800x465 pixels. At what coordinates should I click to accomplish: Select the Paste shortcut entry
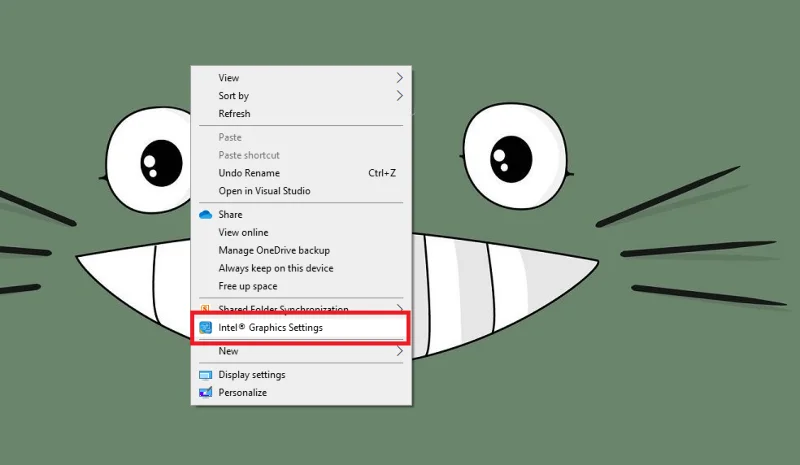[301, 155]
